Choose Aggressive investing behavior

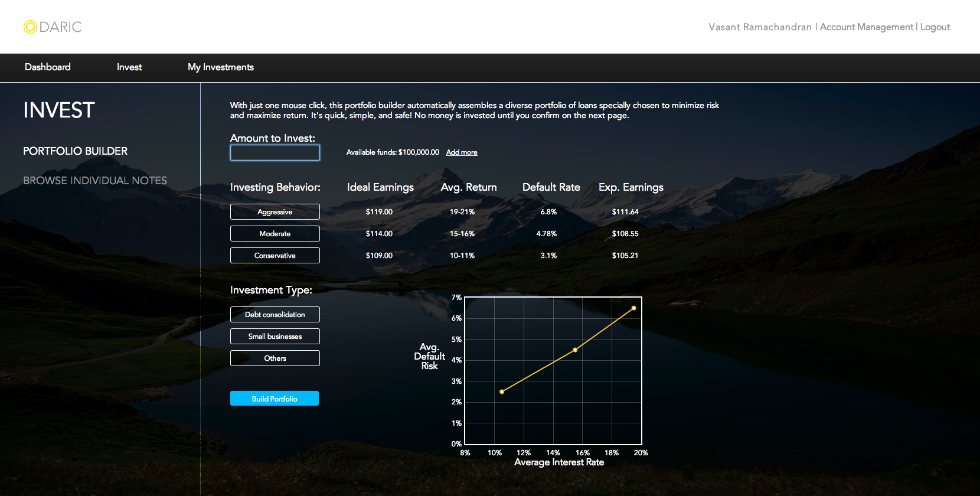pyautogui.click(x=275, y=212)
